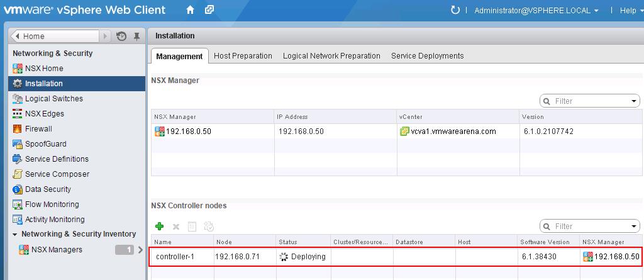Select the controller-1 row
Screen dimensions: 644x280
click(x=395, y=257)
